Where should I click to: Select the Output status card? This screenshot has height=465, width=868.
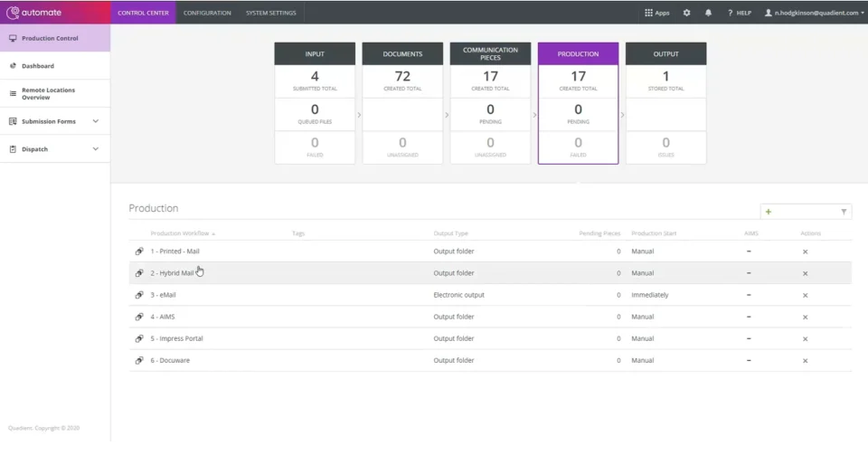click(666, 103)
